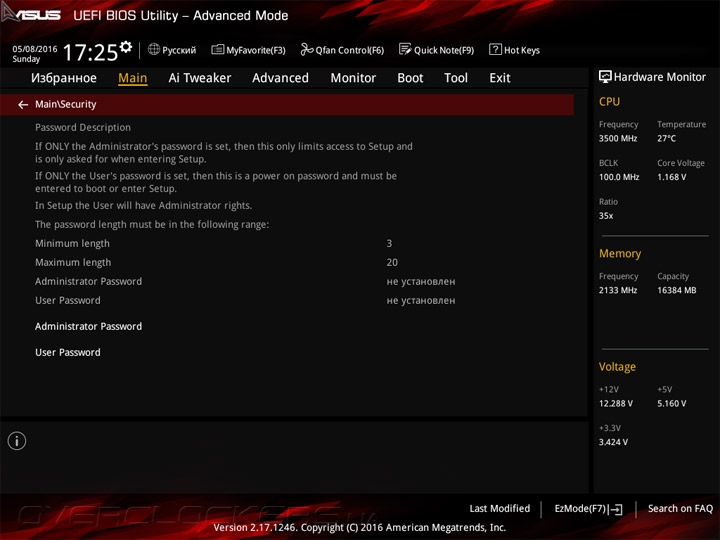This screenshot has width=720, height=540.
Task: Click Русский language button
Action: click(172, 50)
